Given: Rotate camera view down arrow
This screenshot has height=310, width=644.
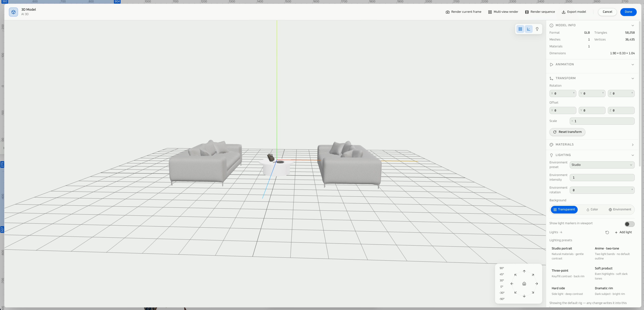Looking at the screenshot, I should pos(524,296).
